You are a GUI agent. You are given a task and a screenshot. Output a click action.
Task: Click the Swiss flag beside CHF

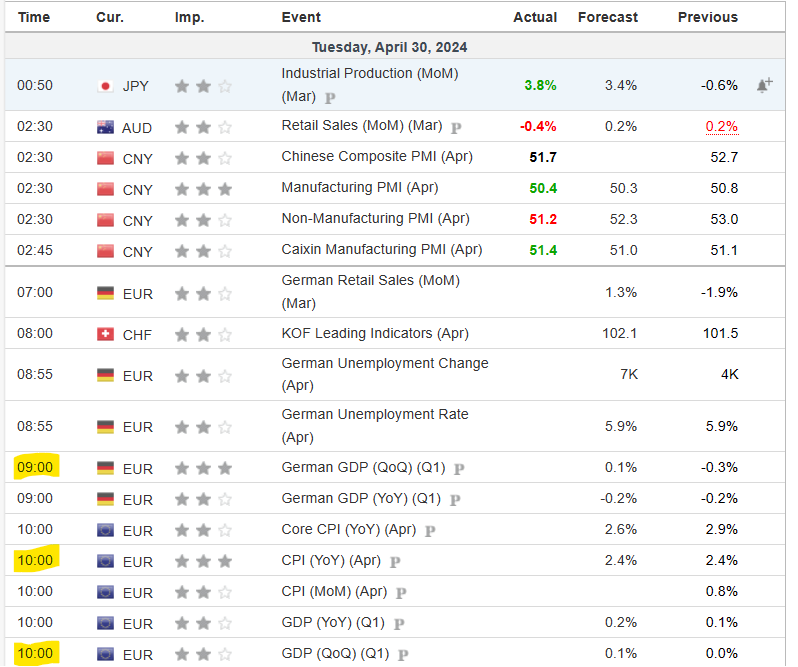pos(105,335)
